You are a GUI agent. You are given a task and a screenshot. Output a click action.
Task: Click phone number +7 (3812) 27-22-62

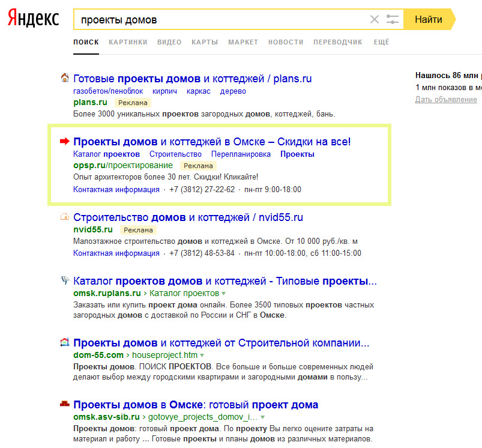(202, 189)
